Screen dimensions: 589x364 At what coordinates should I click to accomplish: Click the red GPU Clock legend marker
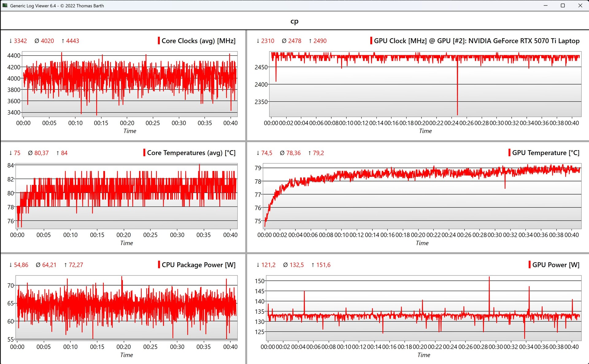click(371, 41)
